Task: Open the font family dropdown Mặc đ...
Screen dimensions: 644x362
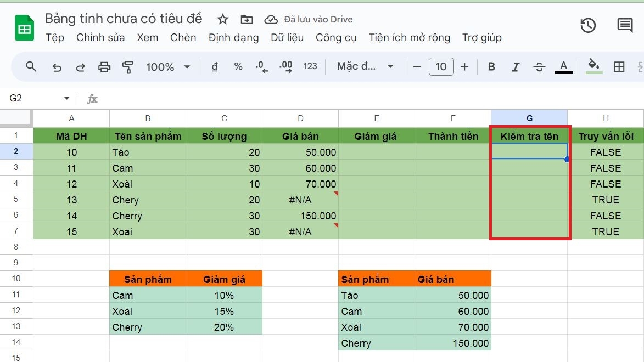Action: click(365, 66)
